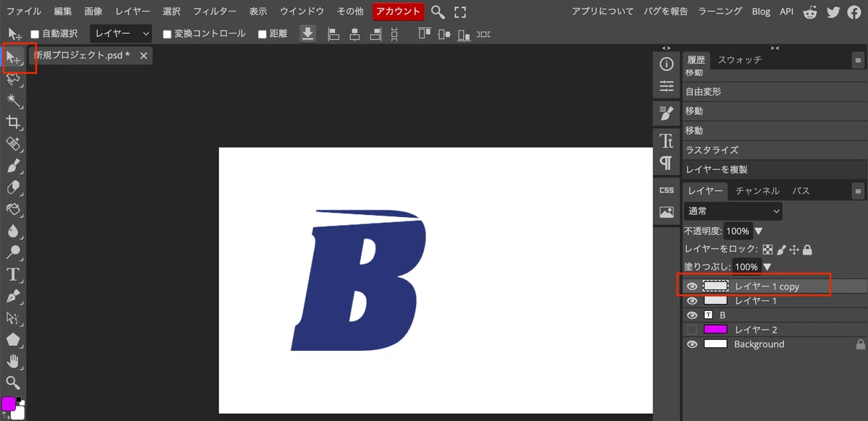
Task: Select the Eraser tool
Action: pyautogui.click(x=12, y=187)
